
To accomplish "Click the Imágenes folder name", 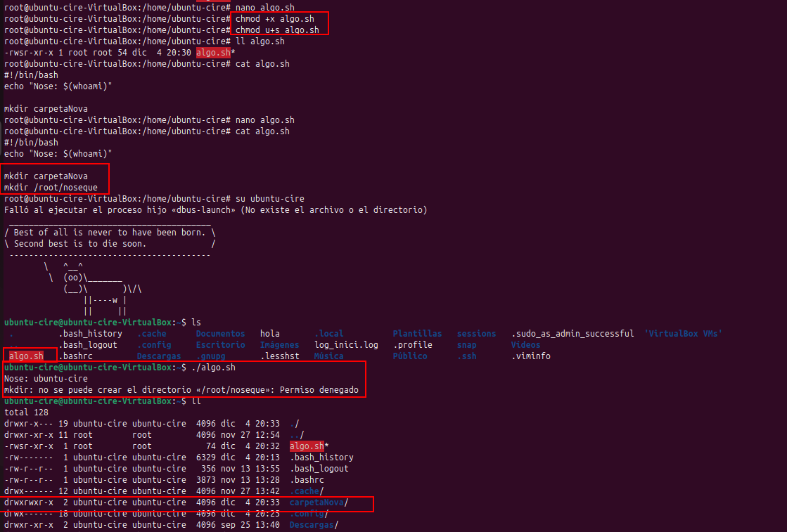I will click(x=279, y=345).
